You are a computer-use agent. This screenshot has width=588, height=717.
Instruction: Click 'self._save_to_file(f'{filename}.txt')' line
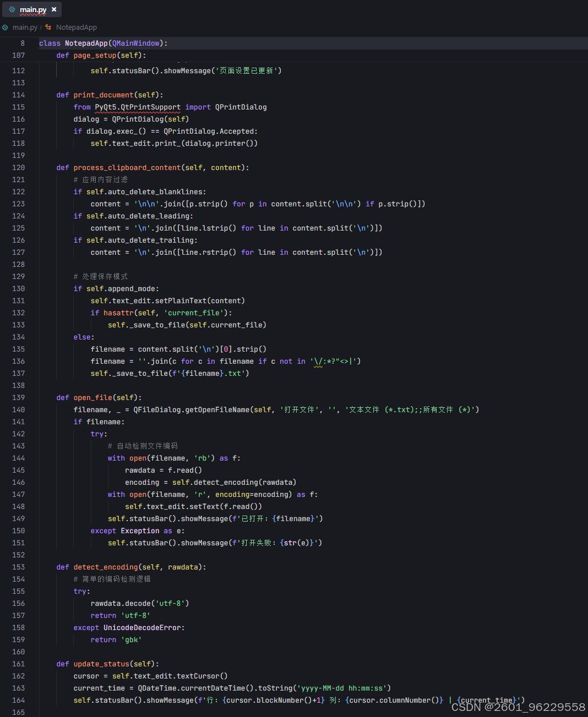click(170, 373)
